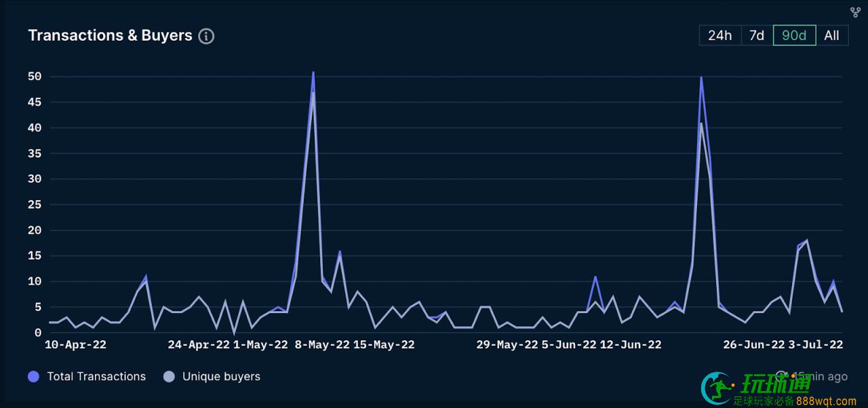The height and width of the screenshot is (408, 868).
Task: Click the 26-Jun-22 axis label
Action: coord(754,344)
